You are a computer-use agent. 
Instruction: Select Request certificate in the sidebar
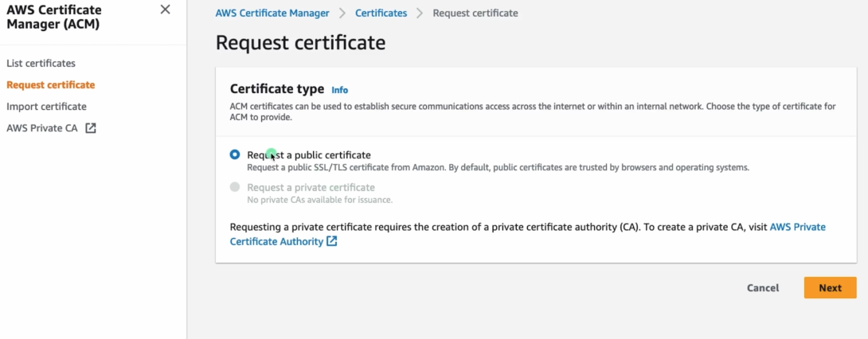coord(50,84)
